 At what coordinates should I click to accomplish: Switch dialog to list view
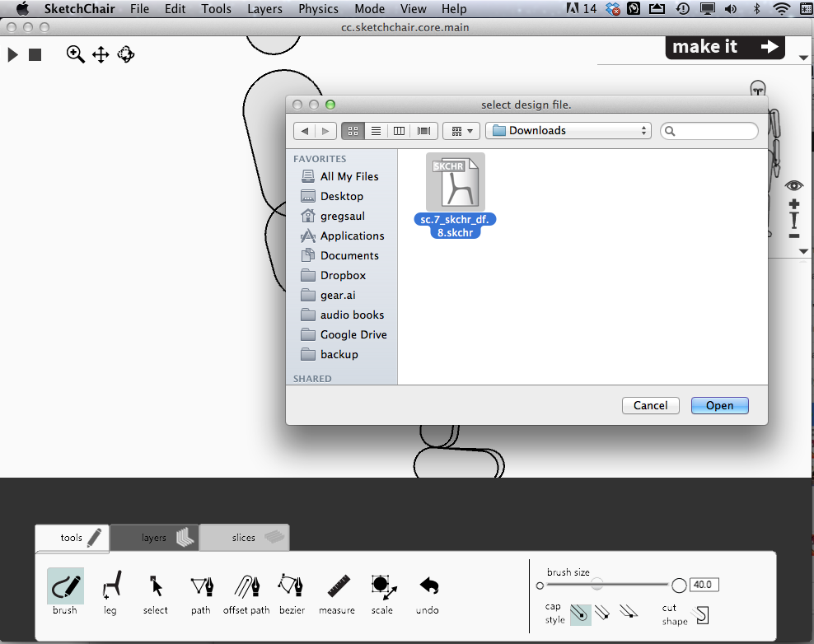pos(376,131)
